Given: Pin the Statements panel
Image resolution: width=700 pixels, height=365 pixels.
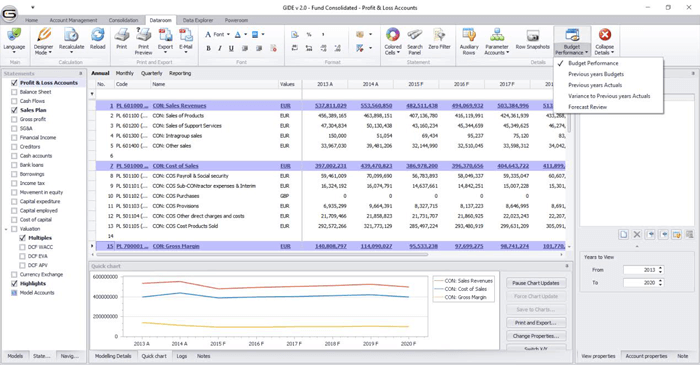Looking at the screenshot, I should 81,73.
